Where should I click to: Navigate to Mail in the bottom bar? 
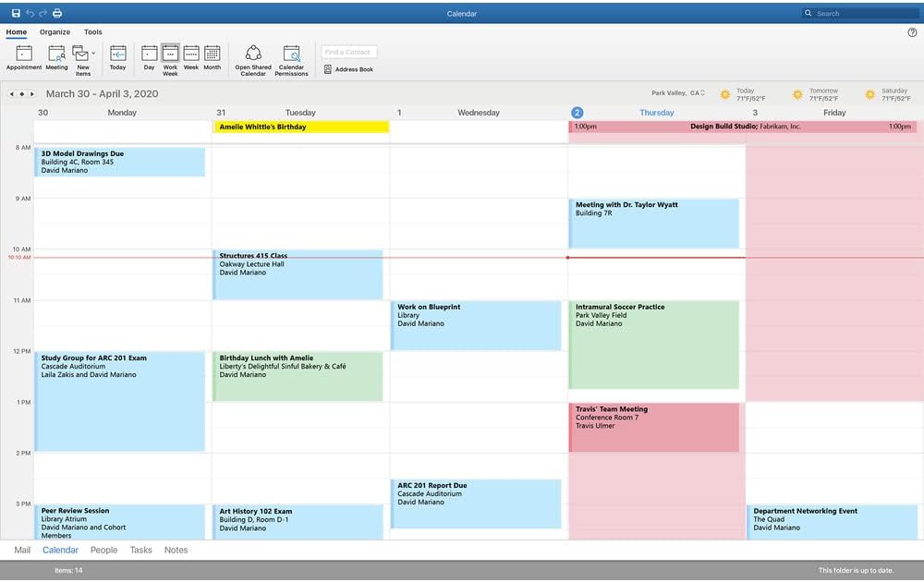coord(22,550)
